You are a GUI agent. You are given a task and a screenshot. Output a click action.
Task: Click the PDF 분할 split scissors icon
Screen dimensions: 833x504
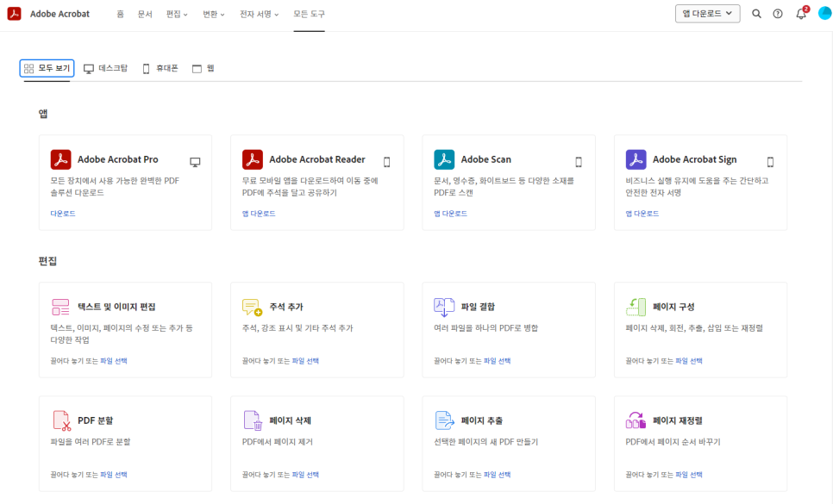(x=61, y=420)
